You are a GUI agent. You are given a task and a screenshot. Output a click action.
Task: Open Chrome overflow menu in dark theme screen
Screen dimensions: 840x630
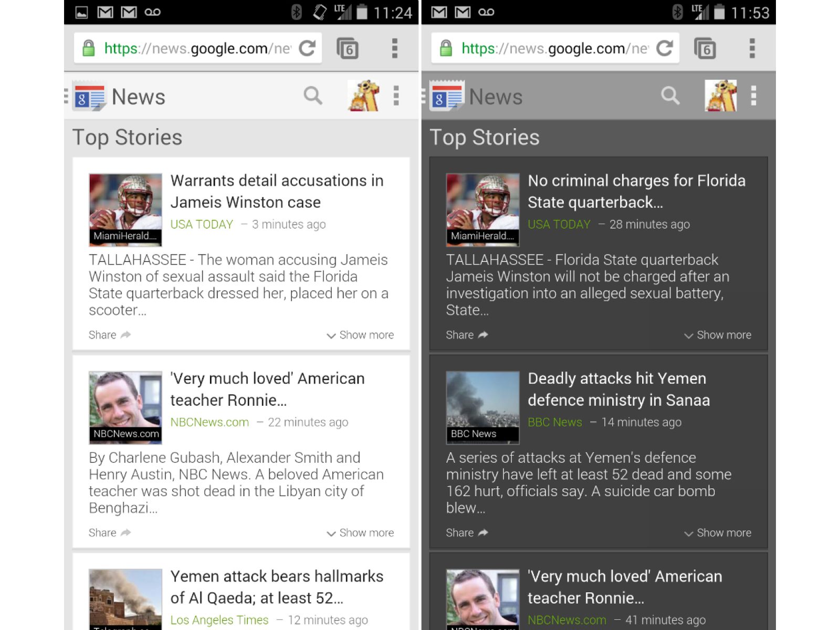752,48
